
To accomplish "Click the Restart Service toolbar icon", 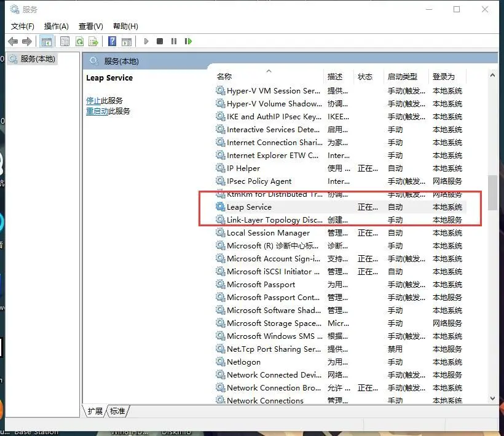I will pyautogui.click(x=188, y=41).
